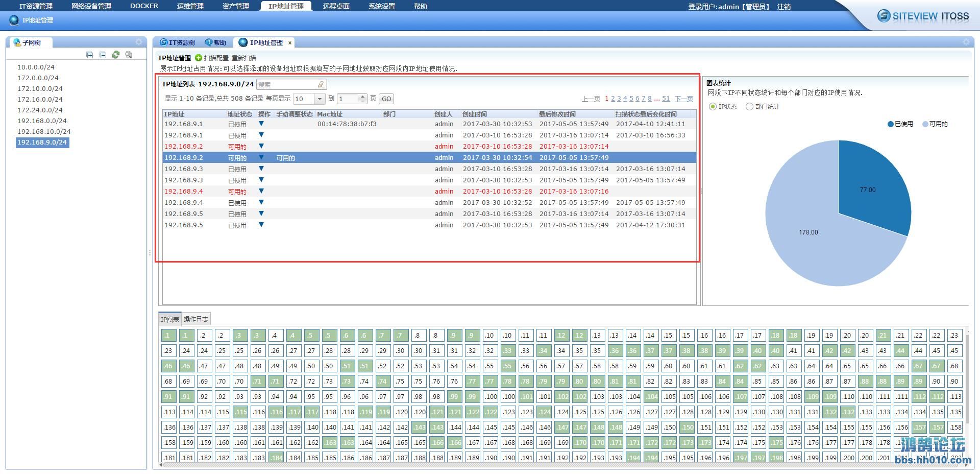Collapse all nodes in subnet tree toolbar

(x=103, y=55)
